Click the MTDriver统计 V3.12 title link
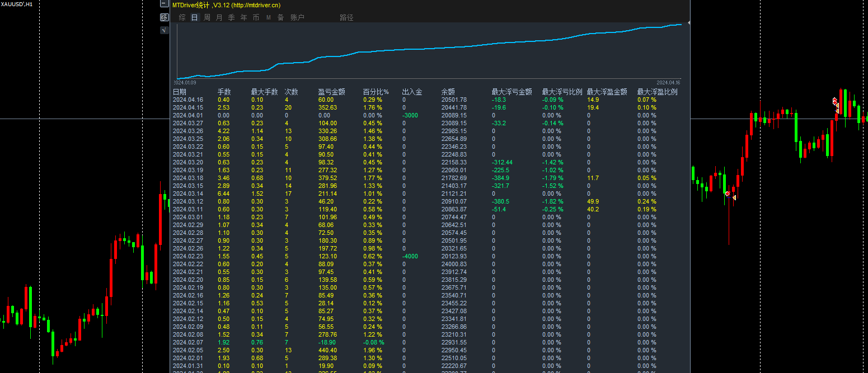The height and width of the screenshot is (373, 868). [227, 5]
